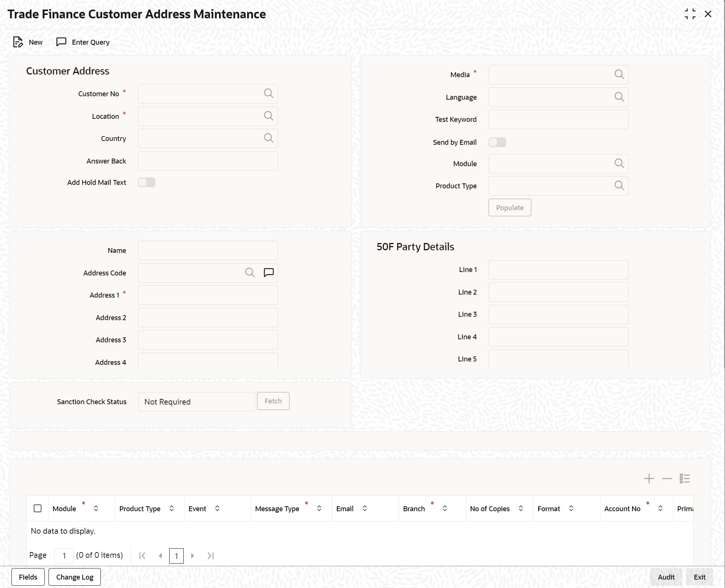Sort by Message Type column

point(319,509)
